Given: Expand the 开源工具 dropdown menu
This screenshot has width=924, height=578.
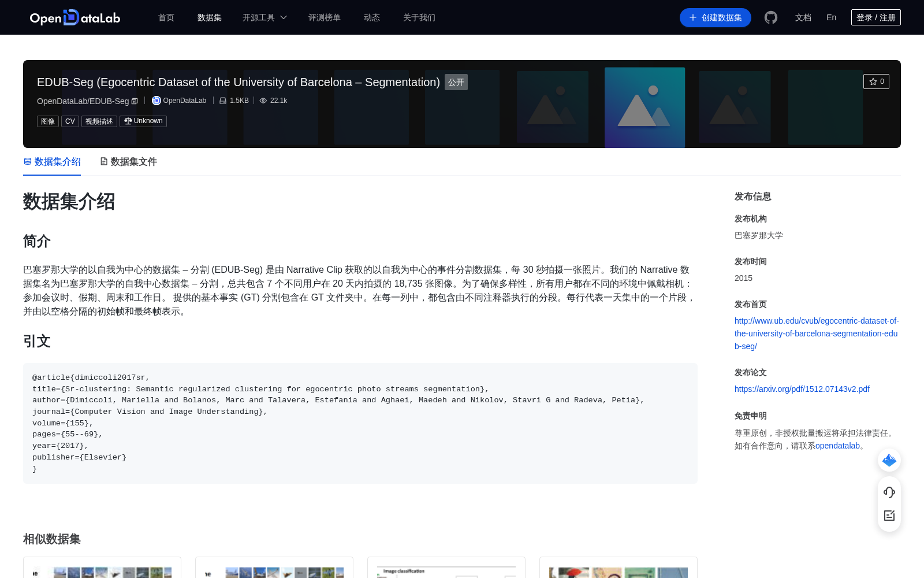Looking at the screenshot, I should coord(264,17).
